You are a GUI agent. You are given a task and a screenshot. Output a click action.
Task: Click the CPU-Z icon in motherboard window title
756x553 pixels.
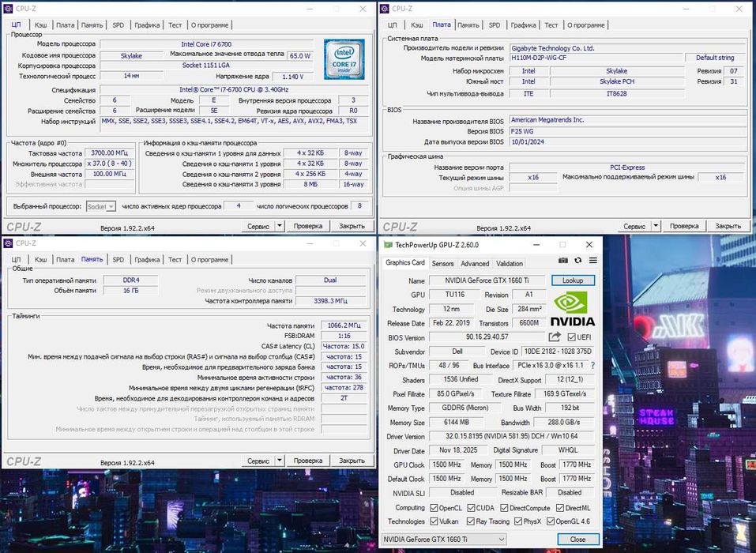384,9
